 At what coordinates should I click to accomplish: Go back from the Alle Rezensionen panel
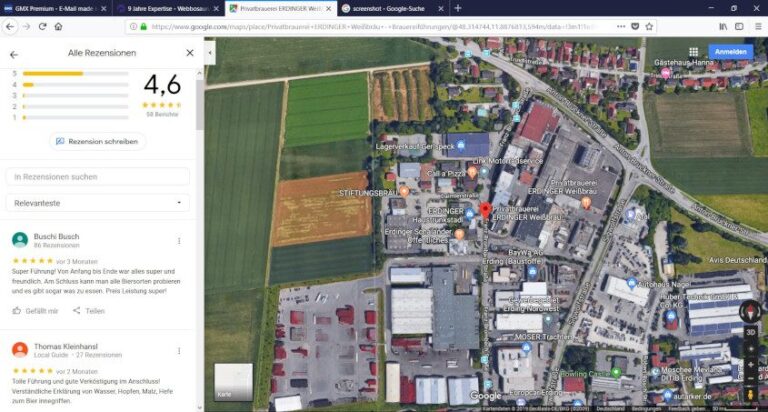14,55
